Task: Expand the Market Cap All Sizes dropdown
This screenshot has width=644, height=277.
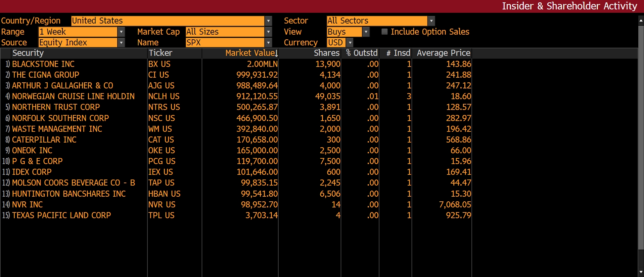Action: pyautogui.click(x=268, y=32)
